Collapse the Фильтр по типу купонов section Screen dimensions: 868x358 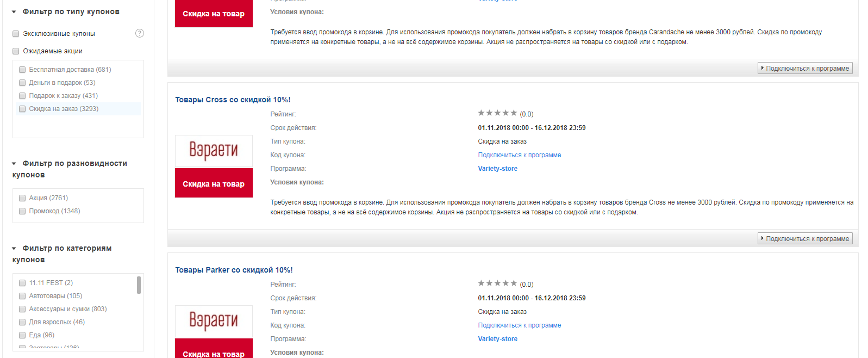(x=14, y=11)
